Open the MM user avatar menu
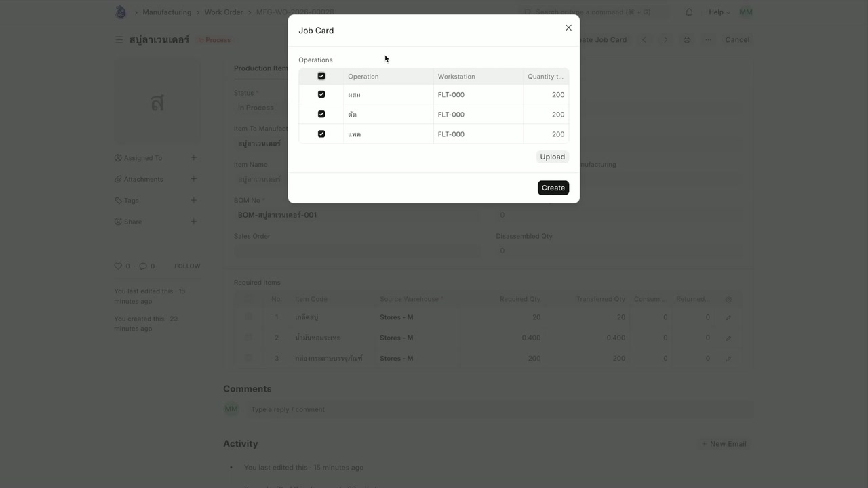 pos(746,12)
